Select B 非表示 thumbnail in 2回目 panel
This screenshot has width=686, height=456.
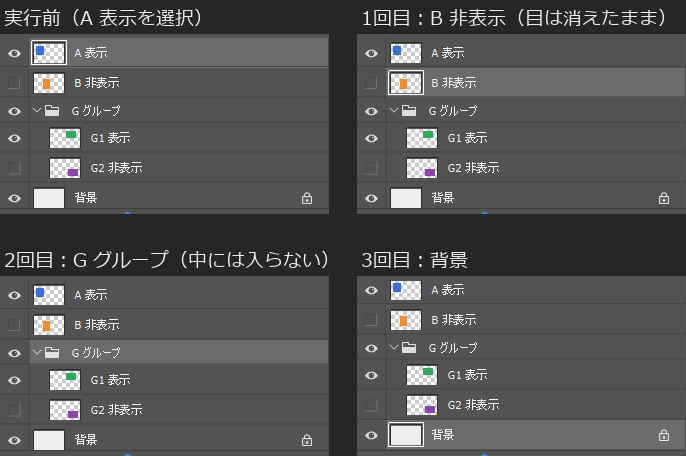pos(49,325)
